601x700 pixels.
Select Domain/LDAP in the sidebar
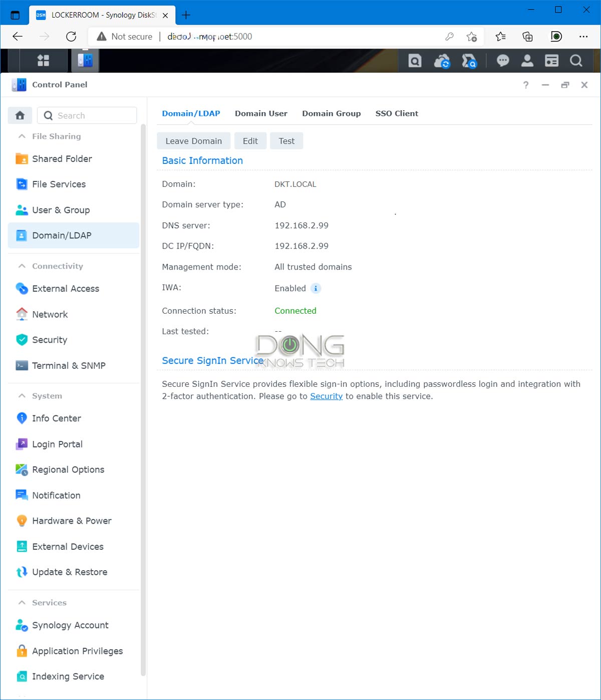[x=74, y=236]
